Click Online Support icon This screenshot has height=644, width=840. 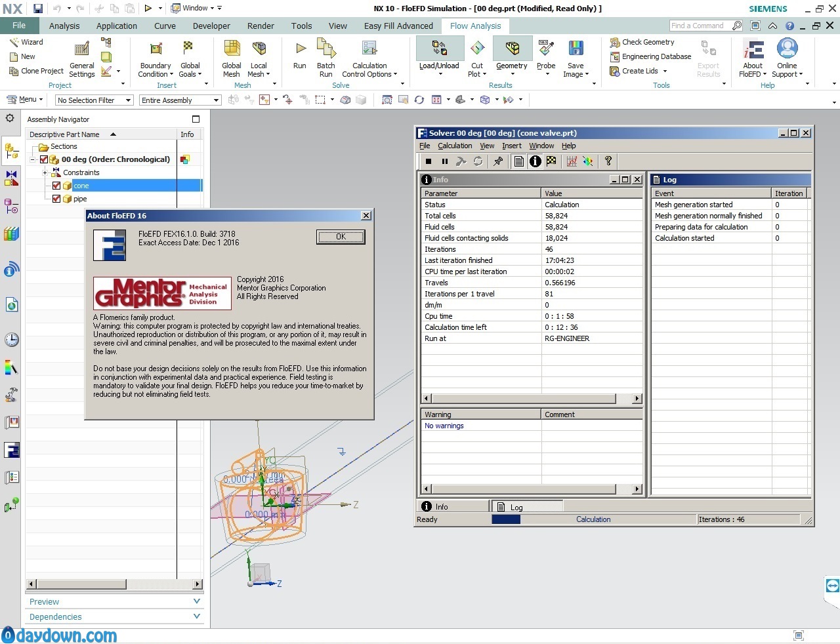(x=787, y=49)
